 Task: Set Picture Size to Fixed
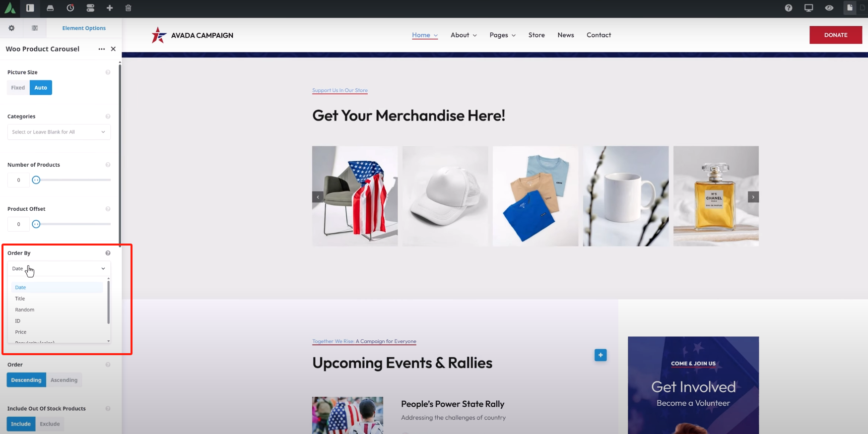point(18,88)
